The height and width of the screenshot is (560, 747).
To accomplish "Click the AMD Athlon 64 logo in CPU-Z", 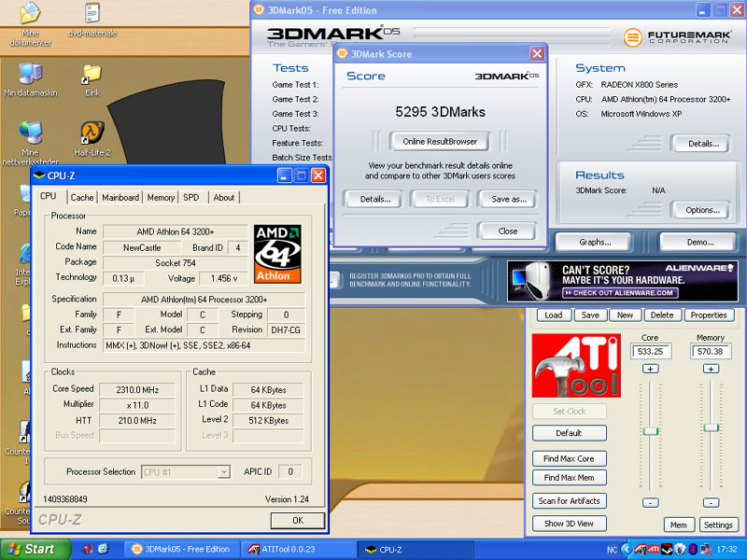I will click(277, 254).
